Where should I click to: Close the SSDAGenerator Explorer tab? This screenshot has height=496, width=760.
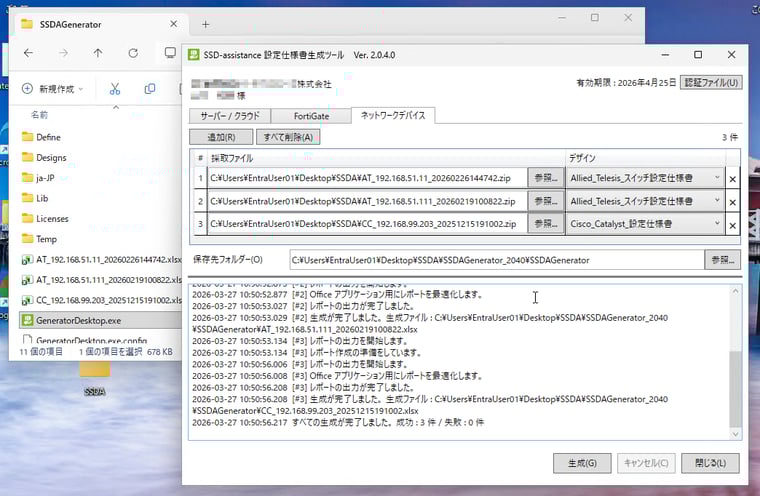point(174,24)
